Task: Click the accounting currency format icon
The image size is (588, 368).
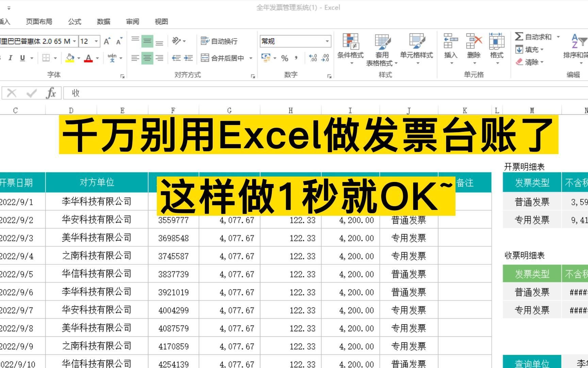Action: (x=265, y=58)
